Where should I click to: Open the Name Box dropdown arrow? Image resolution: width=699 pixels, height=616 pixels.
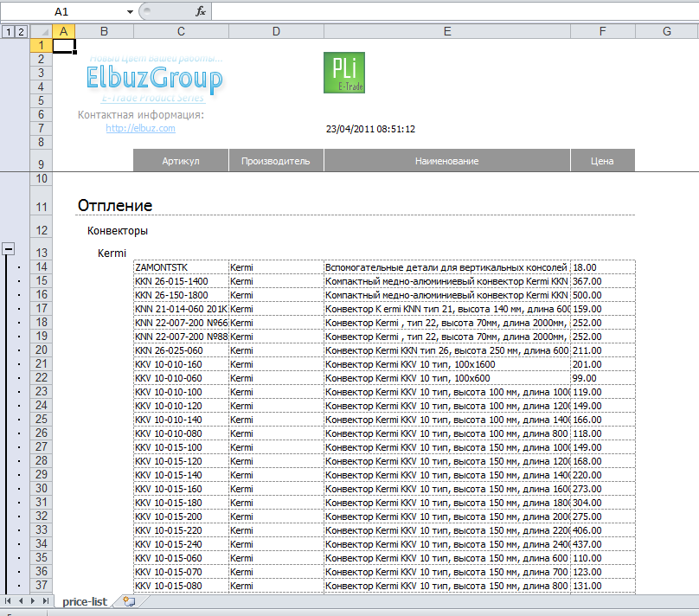pos(130,11)
